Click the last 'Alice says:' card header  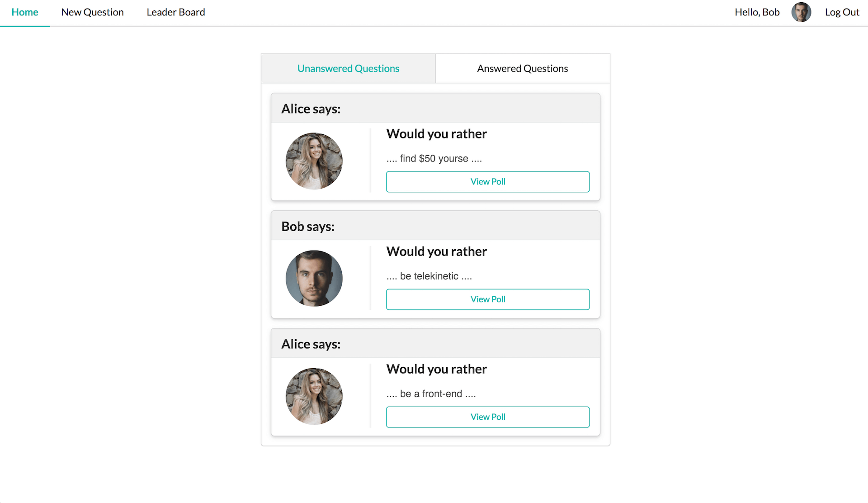click(x=435, y=343)
